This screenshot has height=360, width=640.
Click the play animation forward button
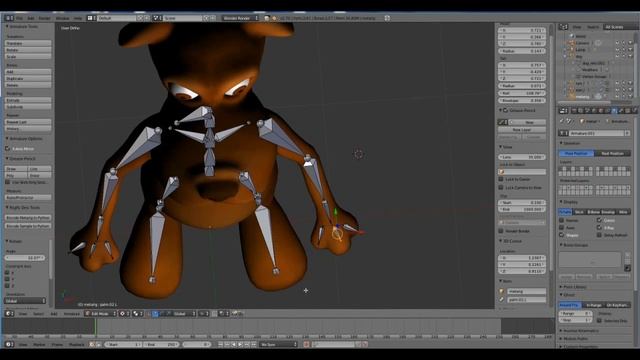pos(240,344)
